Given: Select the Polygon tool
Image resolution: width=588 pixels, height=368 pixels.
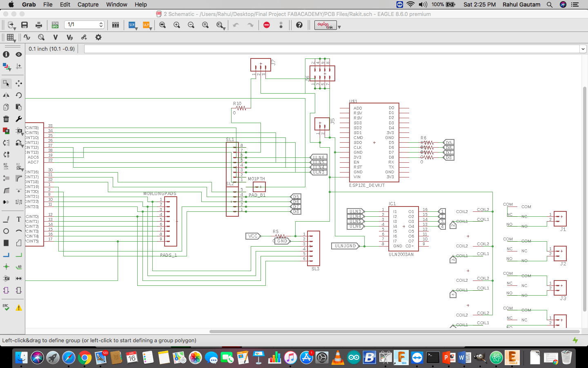Looking at the screenshot, I should click(19, 243).
